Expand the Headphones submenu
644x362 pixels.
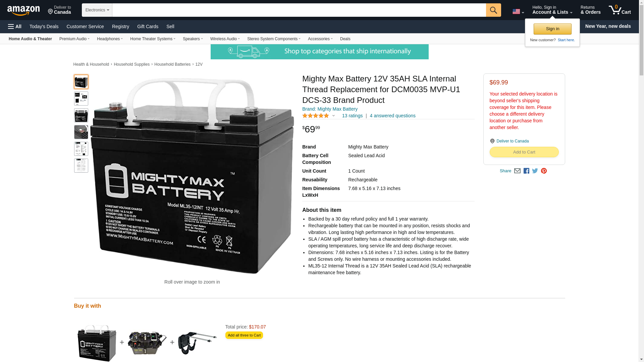(x=110, y=39)
